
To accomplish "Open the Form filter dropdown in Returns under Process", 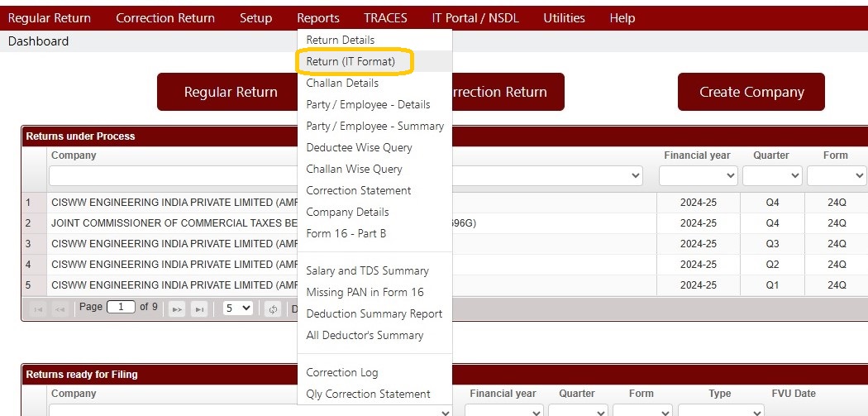I will click(837, 175).
